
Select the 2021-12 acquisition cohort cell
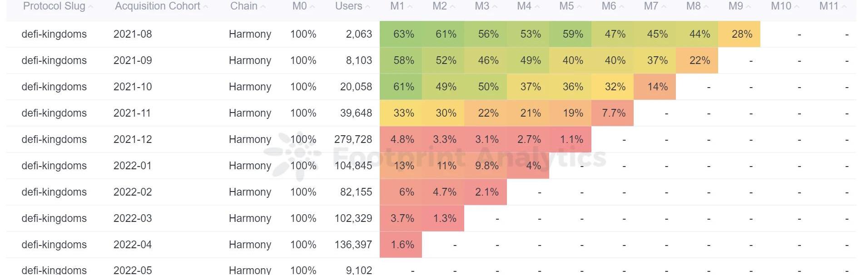[x=133, y=139]
